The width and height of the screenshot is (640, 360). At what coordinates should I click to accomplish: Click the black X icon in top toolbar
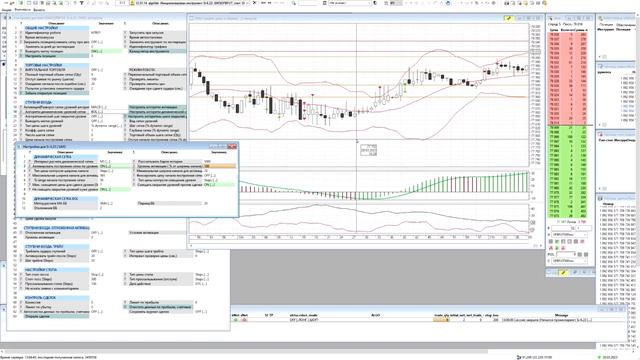[x=254, y=3]
